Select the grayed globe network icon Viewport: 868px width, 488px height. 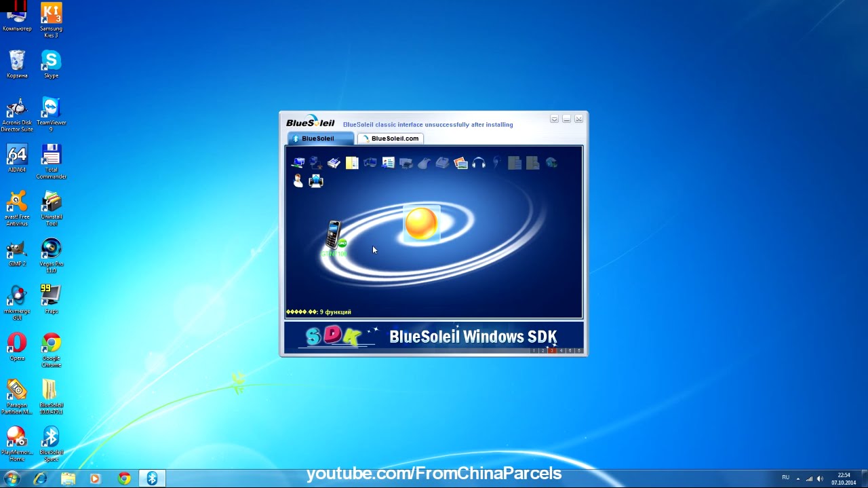pos(551,163)
